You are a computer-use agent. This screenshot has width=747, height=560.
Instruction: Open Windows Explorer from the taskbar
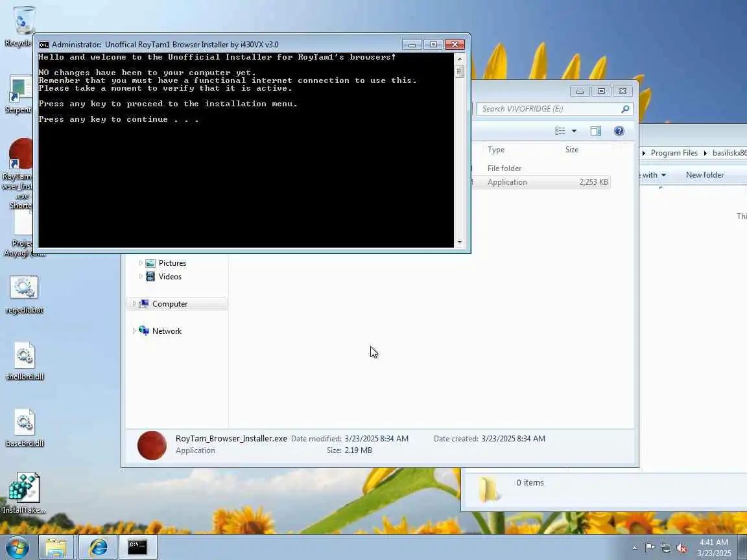[56, 547]
